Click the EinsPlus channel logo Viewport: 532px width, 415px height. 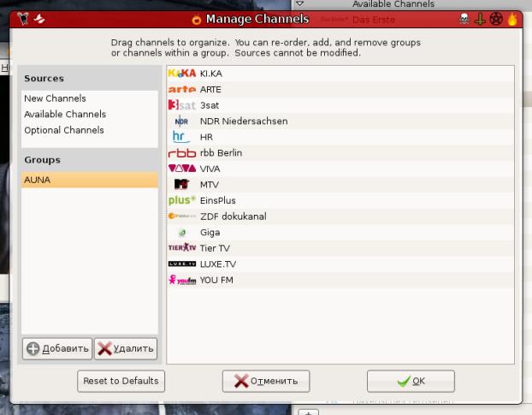(x=182, y=200)
